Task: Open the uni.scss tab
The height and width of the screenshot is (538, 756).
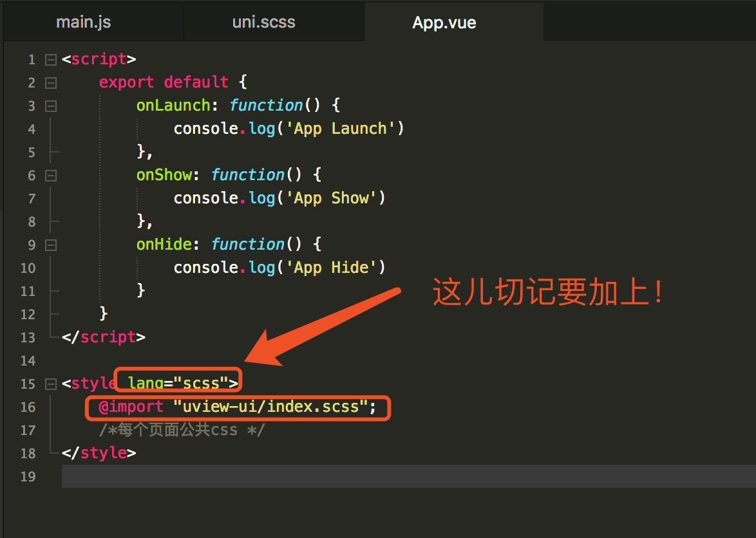Action: tap(263, 22)
